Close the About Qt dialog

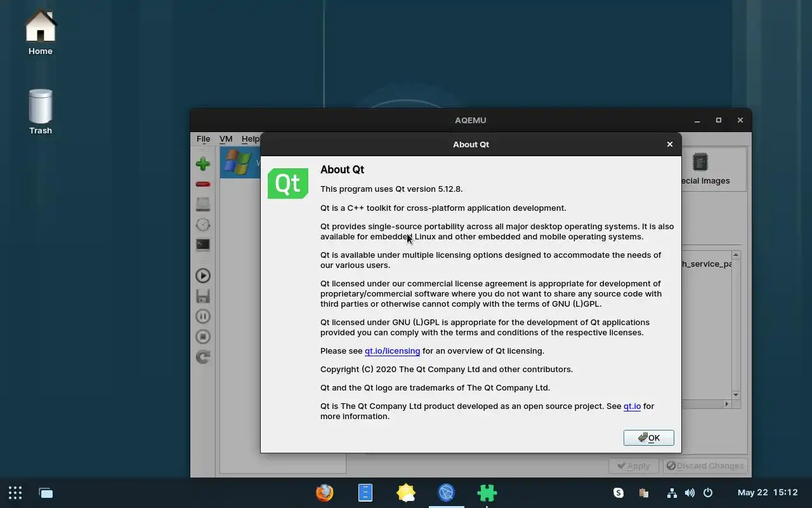[669, 144]
